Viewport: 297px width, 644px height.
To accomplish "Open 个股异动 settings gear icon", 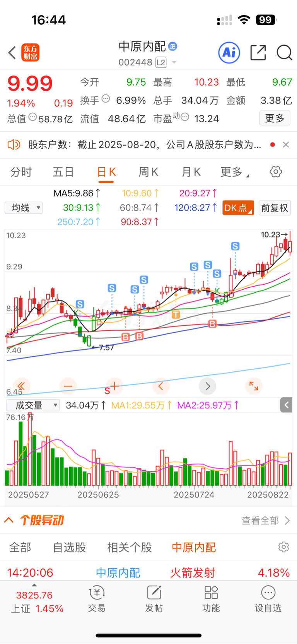I will click(x=283, y=547).
